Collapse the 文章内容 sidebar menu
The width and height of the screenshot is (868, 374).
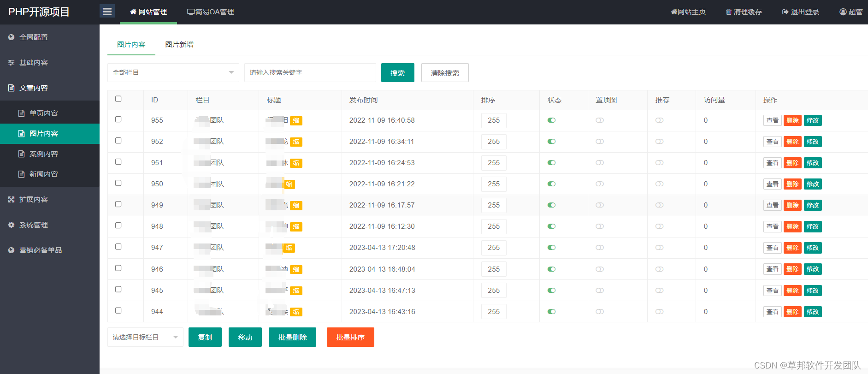click(50, 88)
